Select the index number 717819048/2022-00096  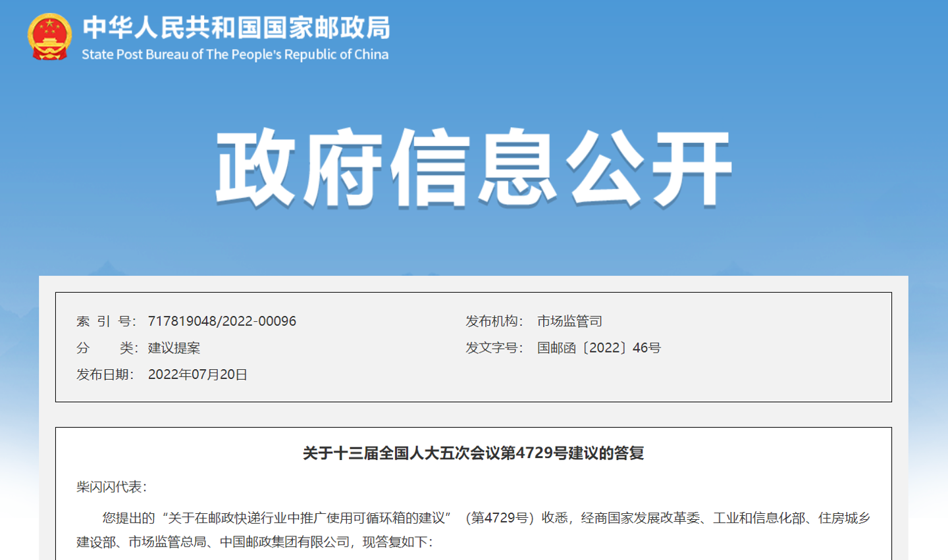tap(223, 321)
